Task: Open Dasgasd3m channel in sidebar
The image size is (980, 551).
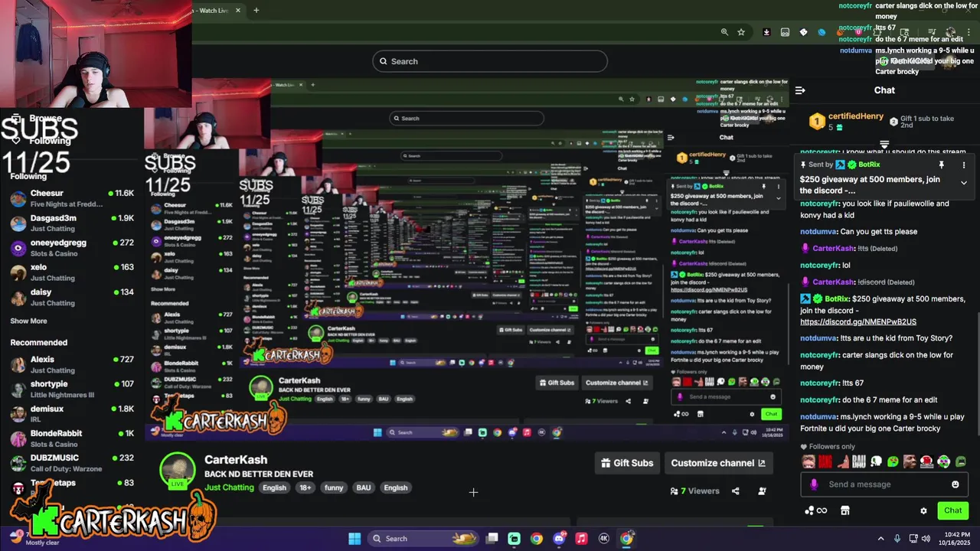Action: (73, 223)
